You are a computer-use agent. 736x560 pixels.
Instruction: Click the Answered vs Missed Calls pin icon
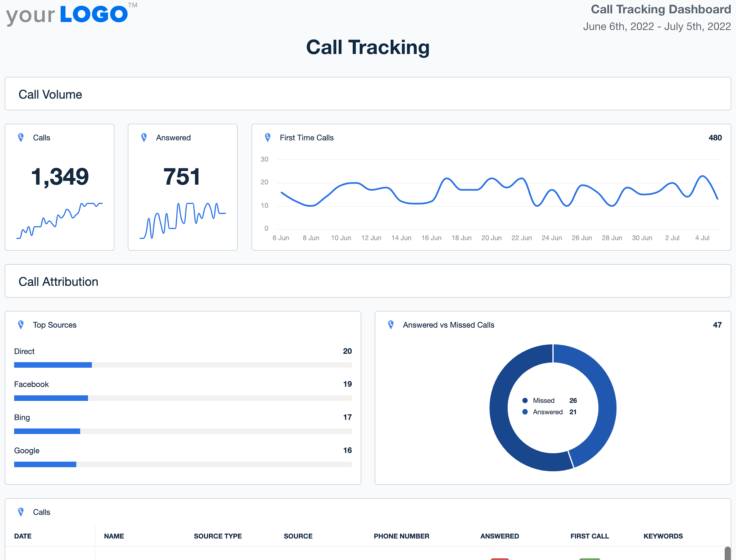tap(391, 325)
